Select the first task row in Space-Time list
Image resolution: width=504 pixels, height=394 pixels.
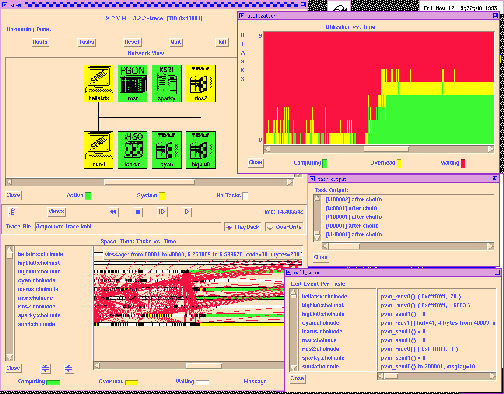pyautogui.click(x=40, y=254)
